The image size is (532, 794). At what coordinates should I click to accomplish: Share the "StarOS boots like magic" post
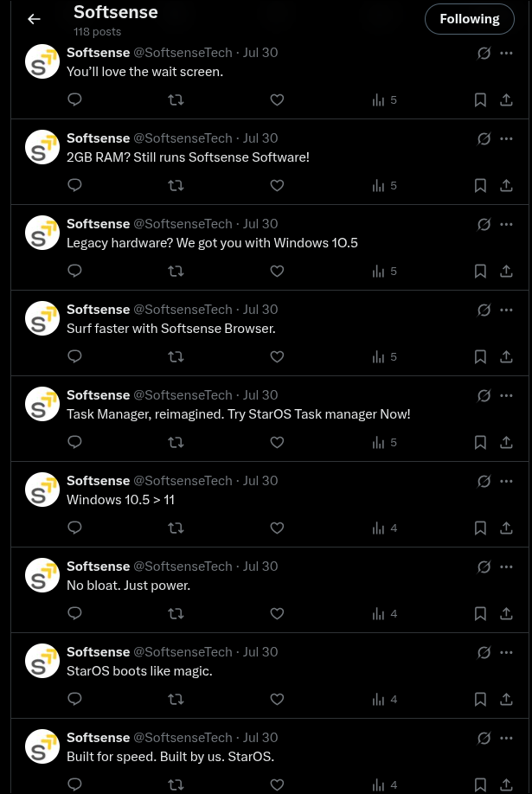pos(506,700)
